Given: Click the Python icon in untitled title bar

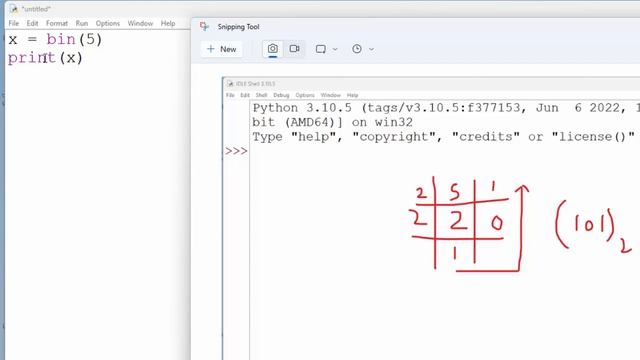Looking at the screenshot, I should 14,9.
